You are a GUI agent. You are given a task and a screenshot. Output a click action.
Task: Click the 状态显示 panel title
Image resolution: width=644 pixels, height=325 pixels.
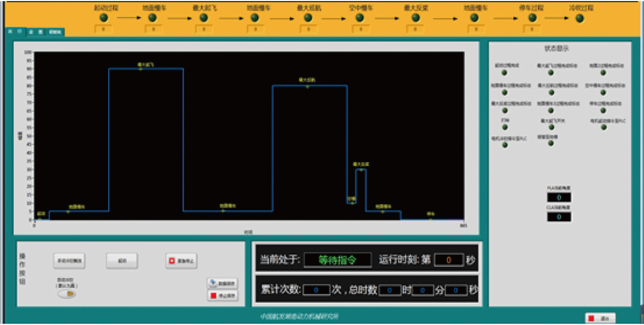pyautogui.click(x=557, y=49)
